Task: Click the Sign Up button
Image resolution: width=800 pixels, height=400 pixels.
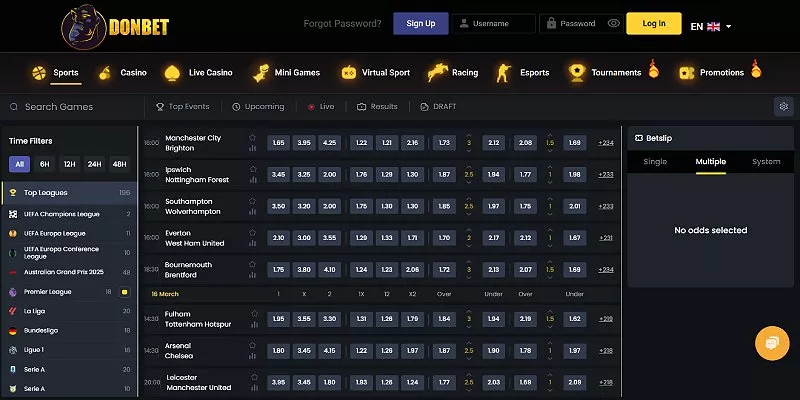Action: pos(421,23)
